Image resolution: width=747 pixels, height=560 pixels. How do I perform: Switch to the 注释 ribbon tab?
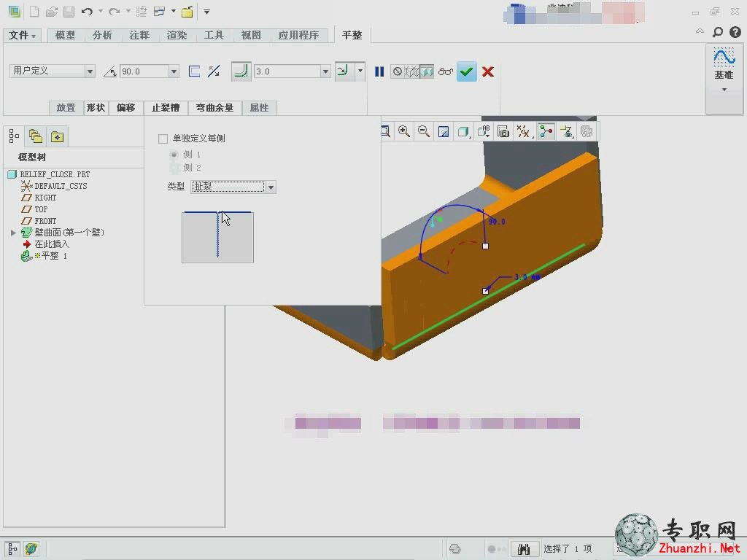[139, 35]
